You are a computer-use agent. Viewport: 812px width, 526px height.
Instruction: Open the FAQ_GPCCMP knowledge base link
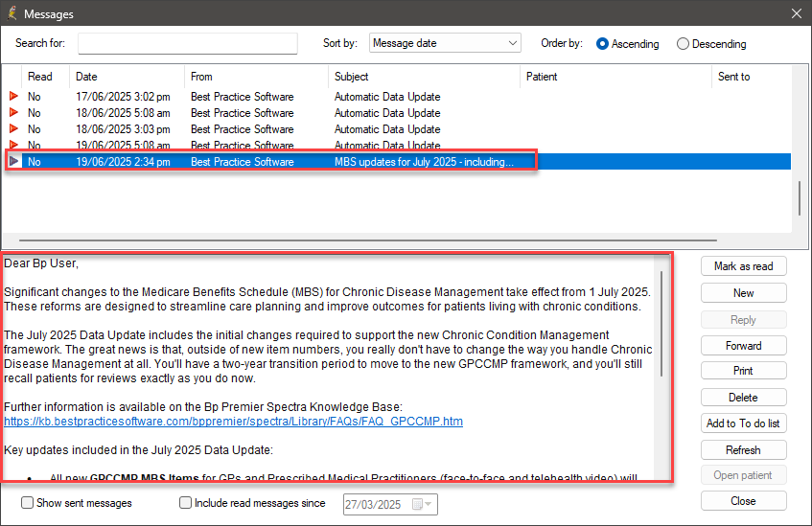[x=233, y=422]
